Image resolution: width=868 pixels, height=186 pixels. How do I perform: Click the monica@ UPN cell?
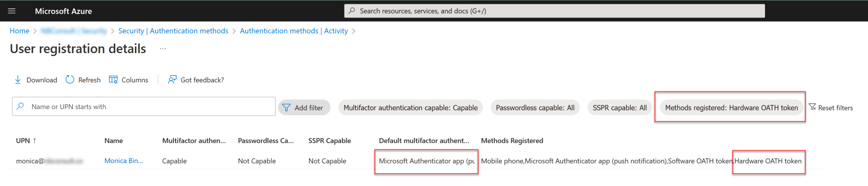click(x=50, y=161)
